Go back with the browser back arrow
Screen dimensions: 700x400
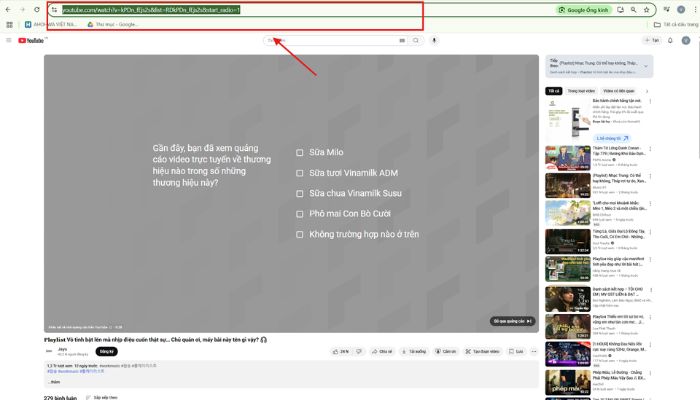pyautogui.click(x=8, y=9)
